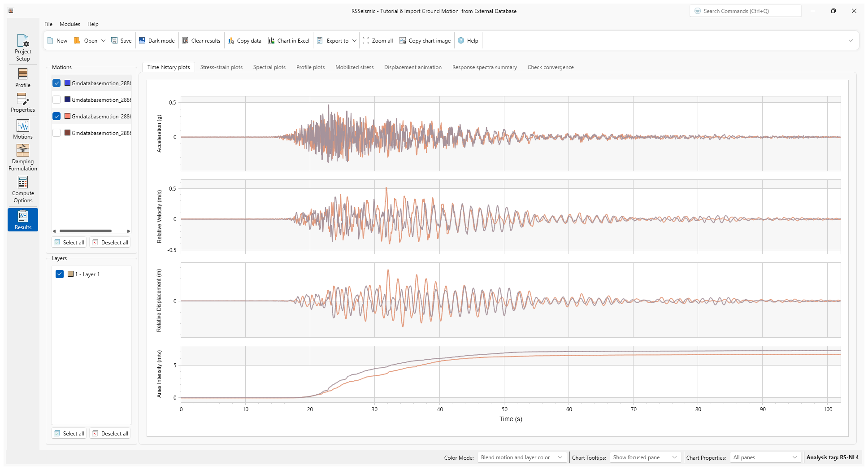Open Compute Options

pyautogui.click(x=23, y=188)
